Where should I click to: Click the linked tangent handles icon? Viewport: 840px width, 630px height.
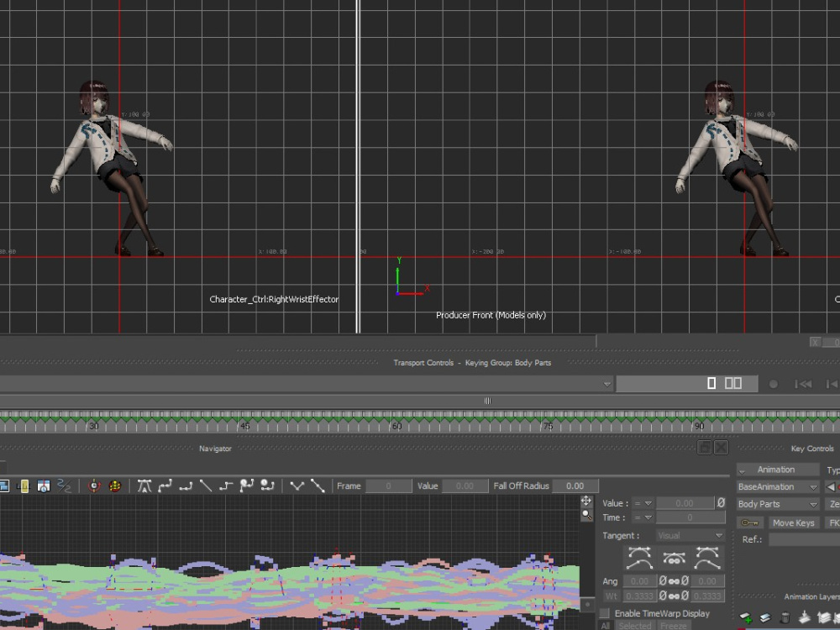pos(674,559)
